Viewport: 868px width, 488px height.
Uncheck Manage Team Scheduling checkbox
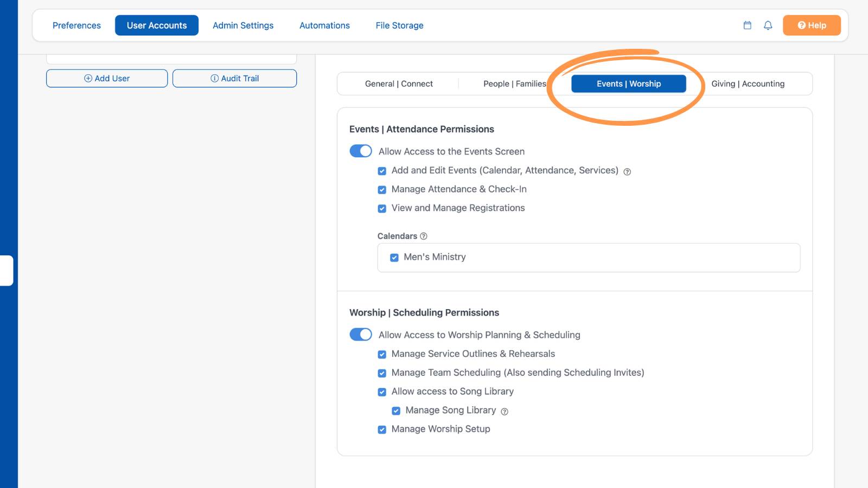[x=382, y=373]
